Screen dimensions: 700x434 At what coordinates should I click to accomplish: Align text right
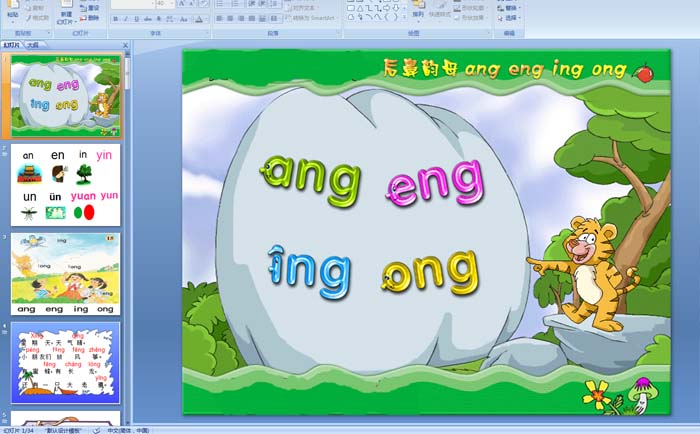pyautogui.click(x=241, y=18)
